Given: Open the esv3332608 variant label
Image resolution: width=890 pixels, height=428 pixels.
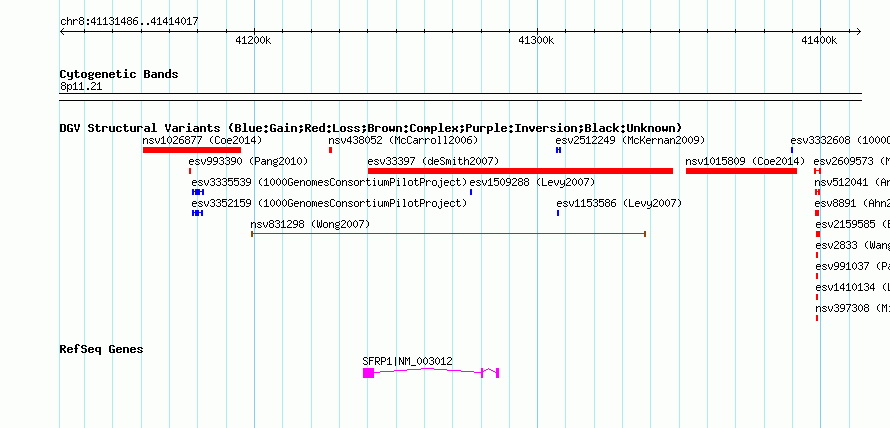Looking at the screenshot, I should click(840, 140).
